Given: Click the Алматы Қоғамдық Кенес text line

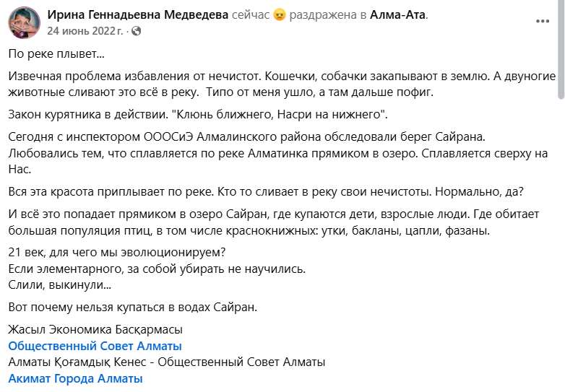Looking at the screenshot, I should point(167,362).
